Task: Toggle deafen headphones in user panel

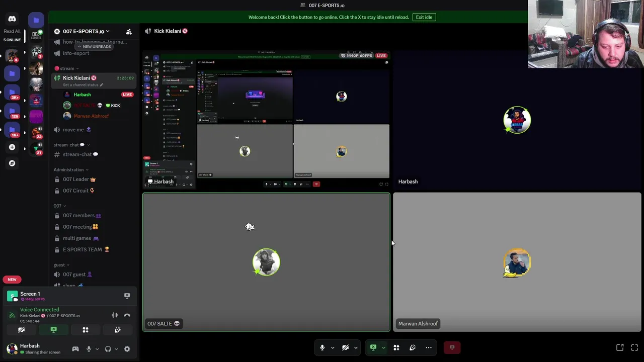Action: [108, 349]
